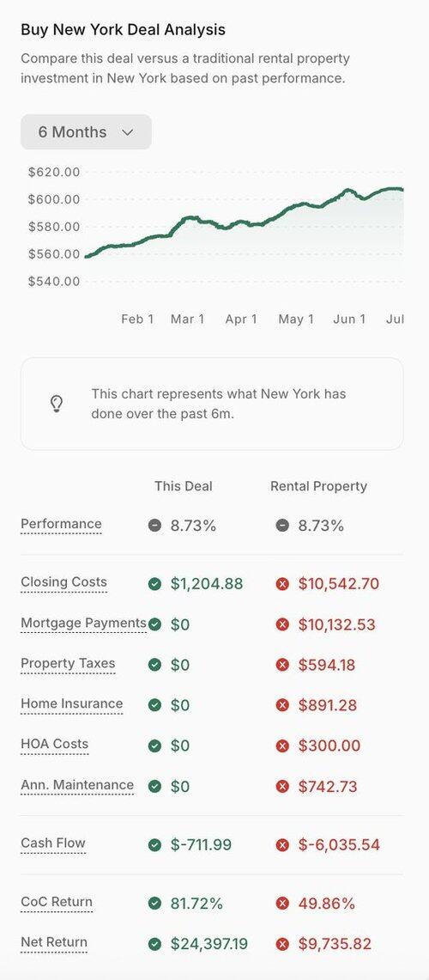The image size is (429, 980).
Task: Click green check icon beside $24,397.19
Action: click(154, 944)
